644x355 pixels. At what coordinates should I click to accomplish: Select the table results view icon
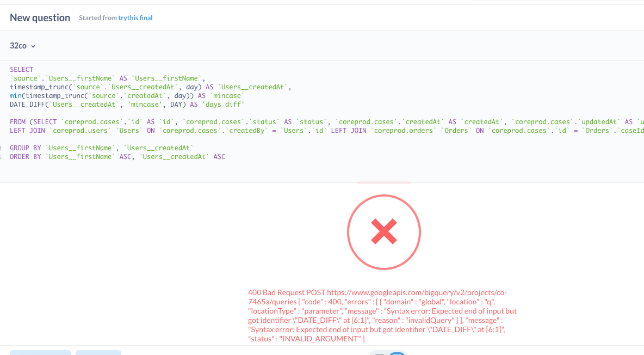click(x=379, y=353)
